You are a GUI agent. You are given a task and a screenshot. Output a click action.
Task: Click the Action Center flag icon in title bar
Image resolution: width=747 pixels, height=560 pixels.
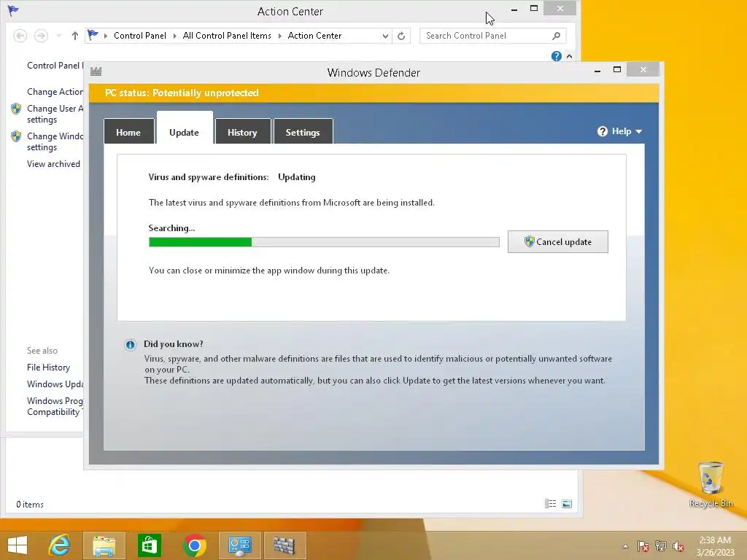13,10
